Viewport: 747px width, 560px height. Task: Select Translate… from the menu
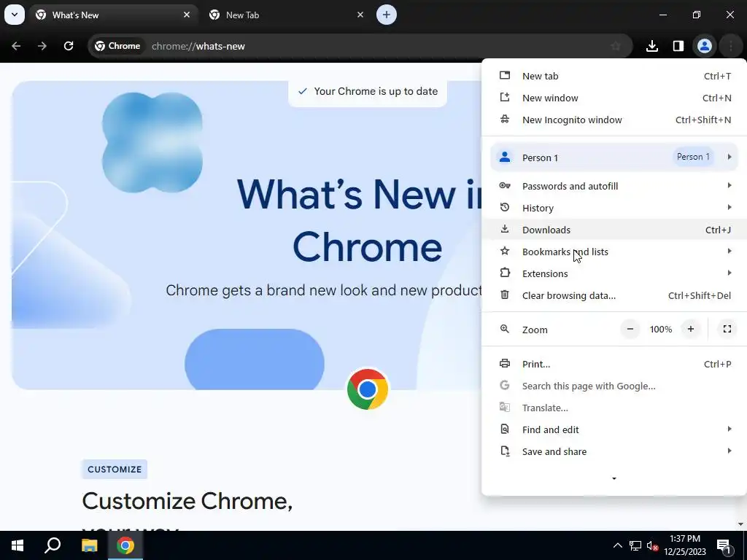click(614, 408)
